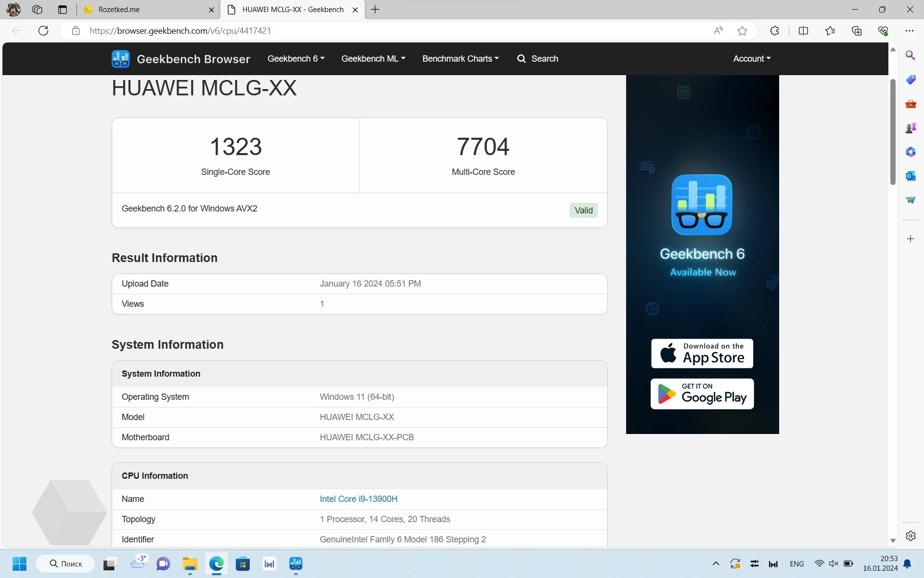Click the browser extensions icon
The width and height of the screenshot is (924, 578).
coord(774,31)
